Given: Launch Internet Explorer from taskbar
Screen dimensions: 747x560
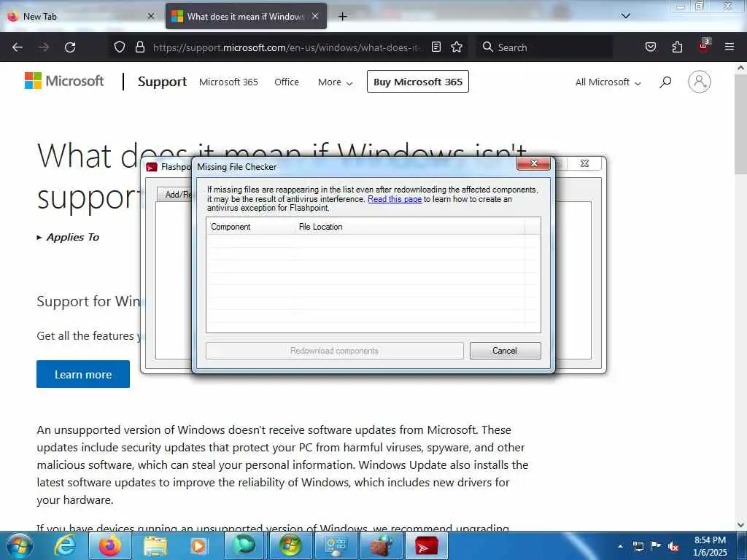Looking at the screenshot, I should click(x=64, y=545).
